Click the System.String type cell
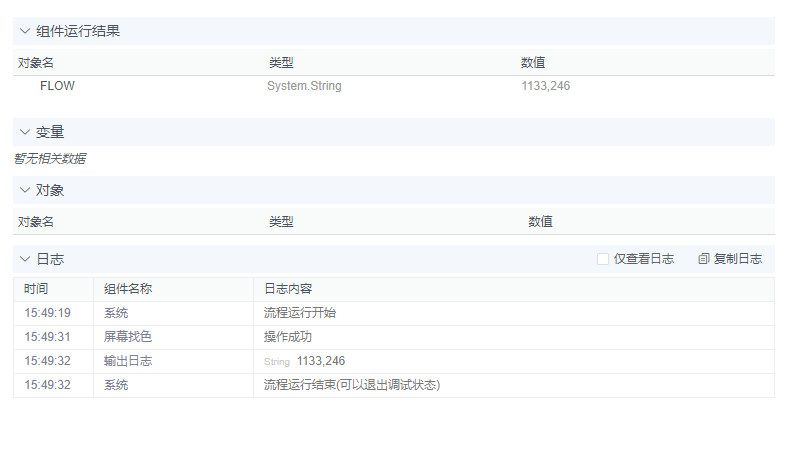Screen dimensions: 791x470 point(304,86)
